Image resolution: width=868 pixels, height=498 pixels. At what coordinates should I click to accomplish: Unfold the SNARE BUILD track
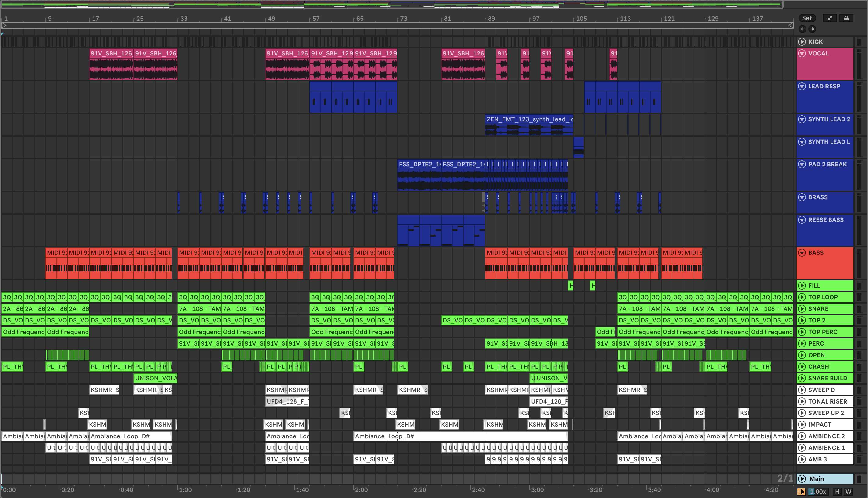[x=802, y=378]
